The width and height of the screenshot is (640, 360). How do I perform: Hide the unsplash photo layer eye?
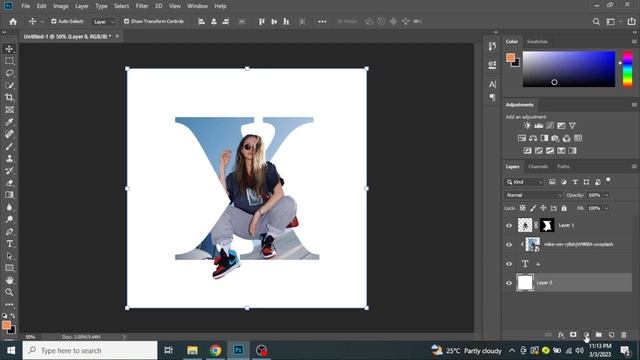coord(509,244)
